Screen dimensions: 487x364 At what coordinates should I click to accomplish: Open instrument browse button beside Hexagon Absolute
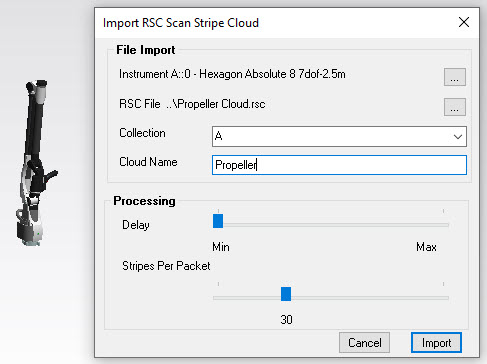[x=455, y=77]
